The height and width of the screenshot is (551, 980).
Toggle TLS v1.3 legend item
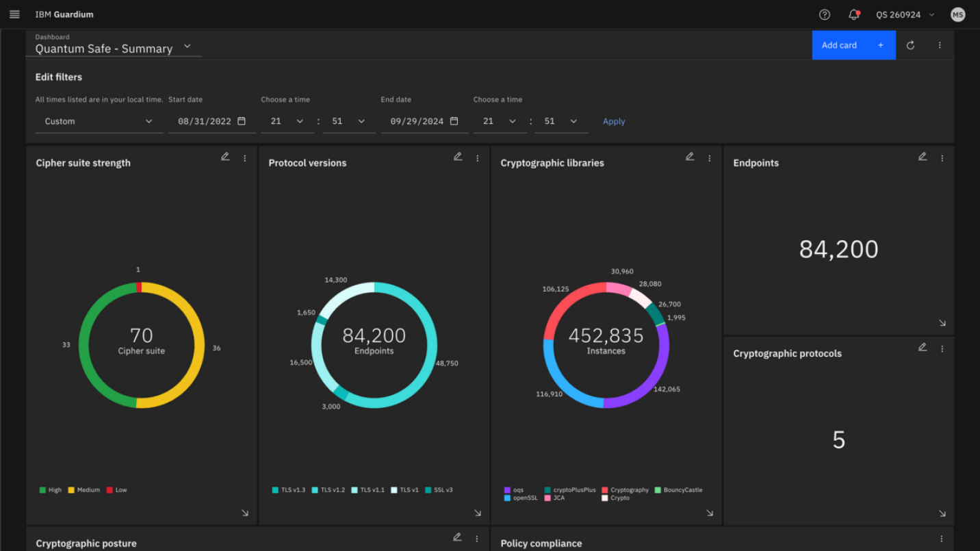pos(289,490)
